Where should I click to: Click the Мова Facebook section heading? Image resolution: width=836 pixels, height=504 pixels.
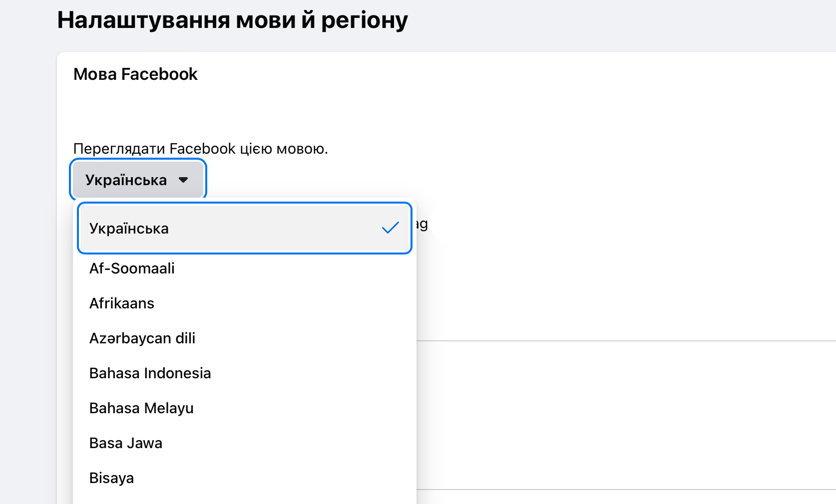coord(135,74)
